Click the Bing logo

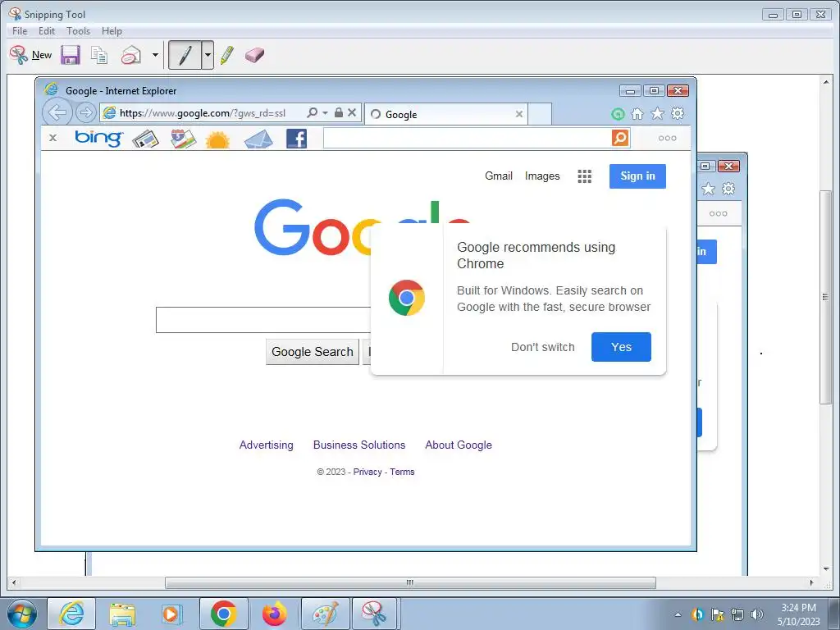click(x=98, y=138)
